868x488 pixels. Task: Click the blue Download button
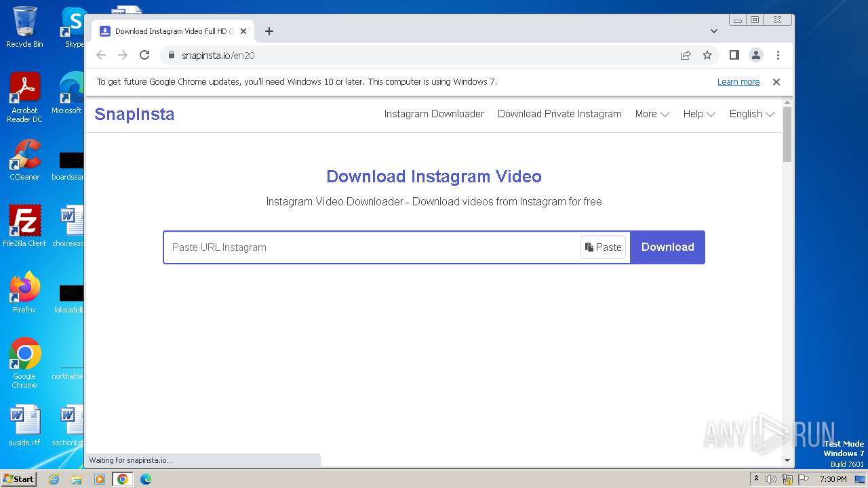(668, 247)
